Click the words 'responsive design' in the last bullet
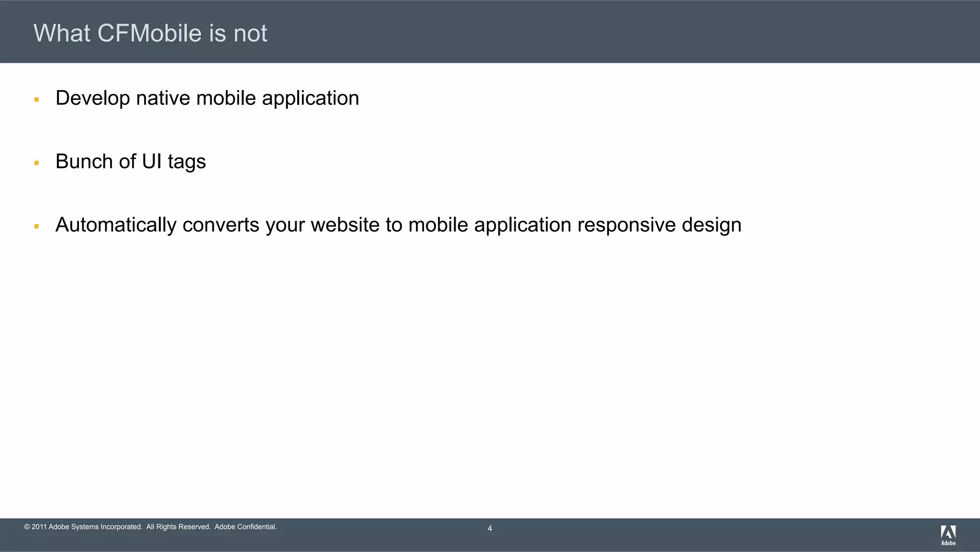 click(659, 225)
